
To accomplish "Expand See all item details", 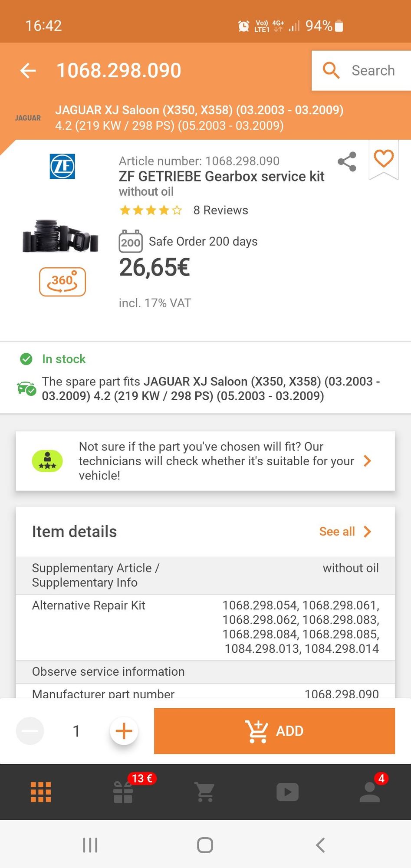I will pos(345,532).
